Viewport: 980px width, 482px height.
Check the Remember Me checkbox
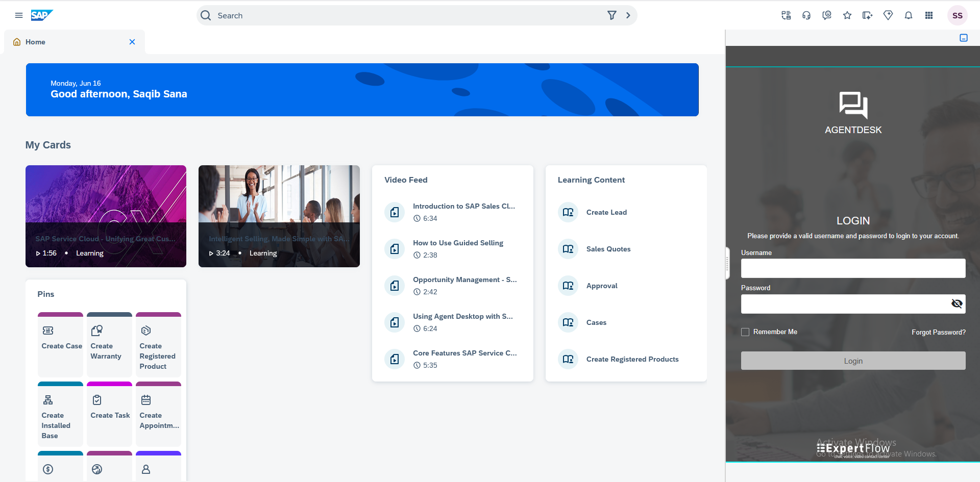(x=745, y=332)
